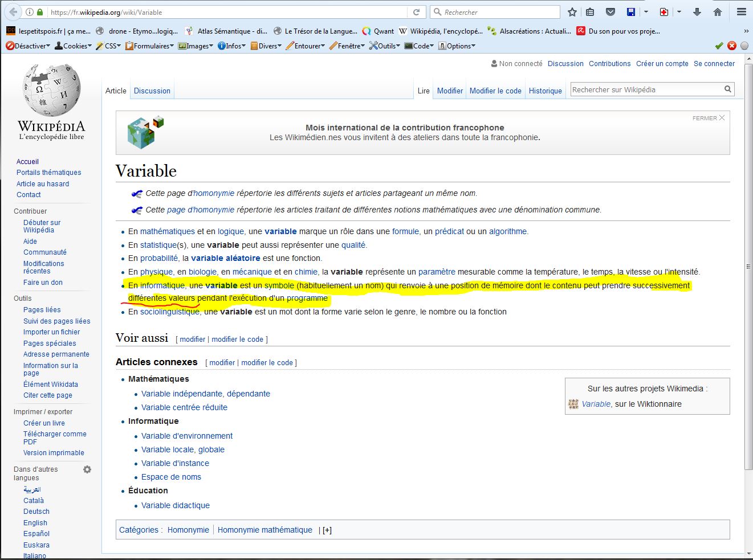Open the Contributions link at top
Viewport: 753px width, 560px height.
pos(610,64)
